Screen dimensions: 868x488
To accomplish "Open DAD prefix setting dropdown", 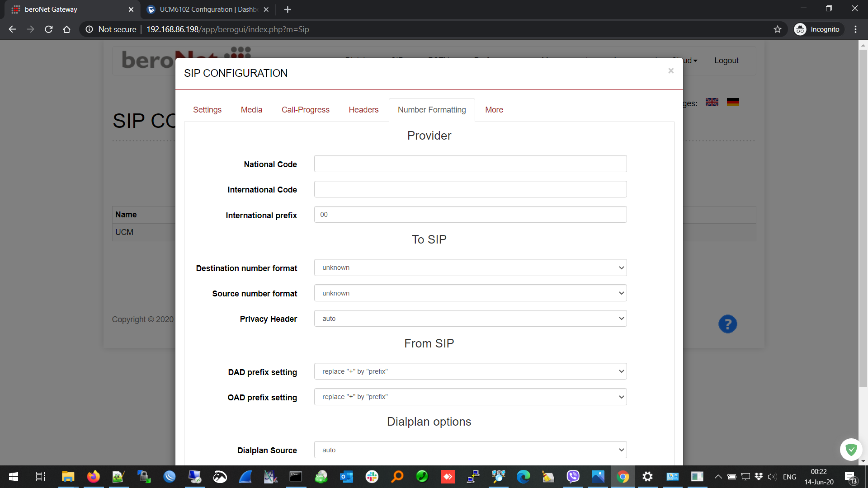I will coord(470,371).
